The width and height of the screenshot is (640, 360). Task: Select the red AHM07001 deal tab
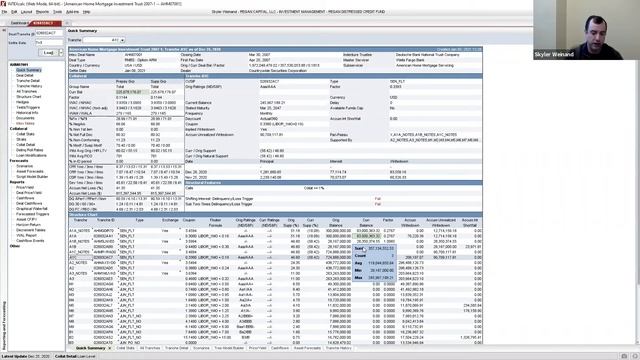[x=44, y=23]
